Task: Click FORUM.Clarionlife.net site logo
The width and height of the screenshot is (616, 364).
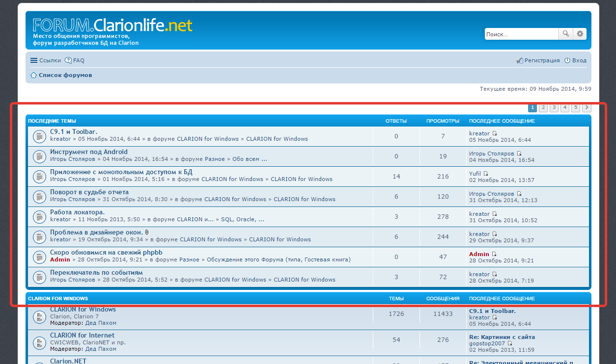Action: point(112,26)
